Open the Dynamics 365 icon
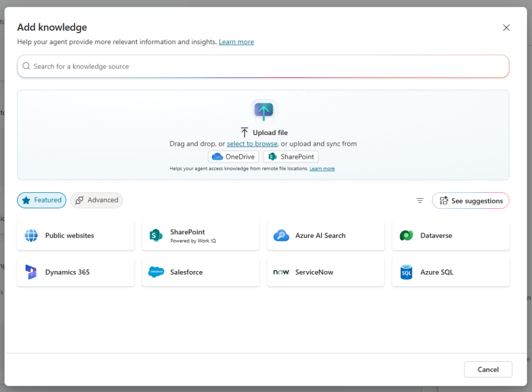This screenshot has width=532, height=392. (x=31, y=272)
